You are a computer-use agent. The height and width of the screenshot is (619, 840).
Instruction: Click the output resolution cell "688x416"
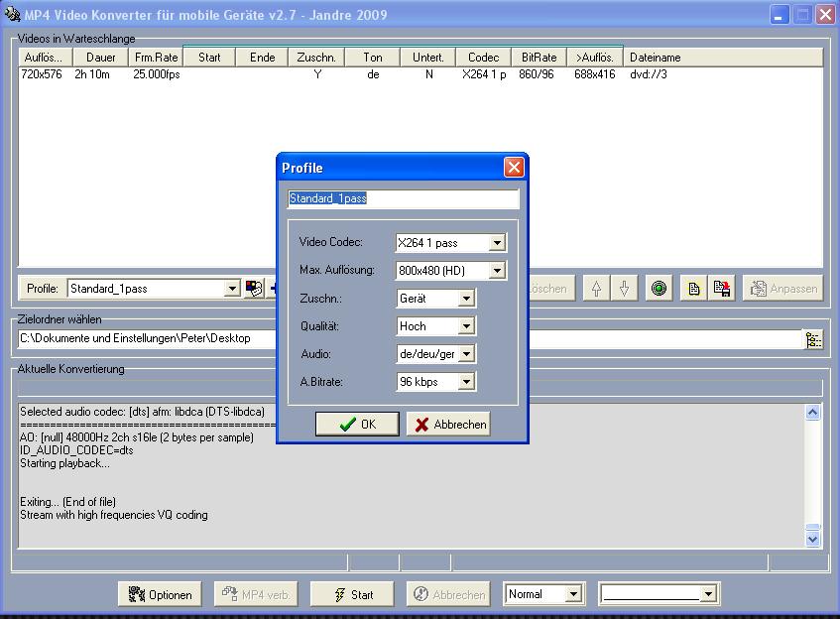(595, 74)
